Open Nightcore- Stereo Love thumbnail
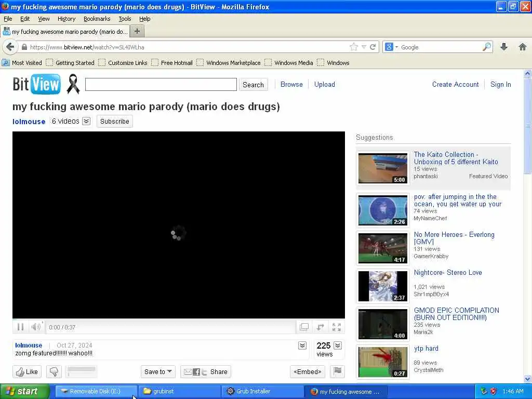532x399 pixels. click(x=383, y=286)
